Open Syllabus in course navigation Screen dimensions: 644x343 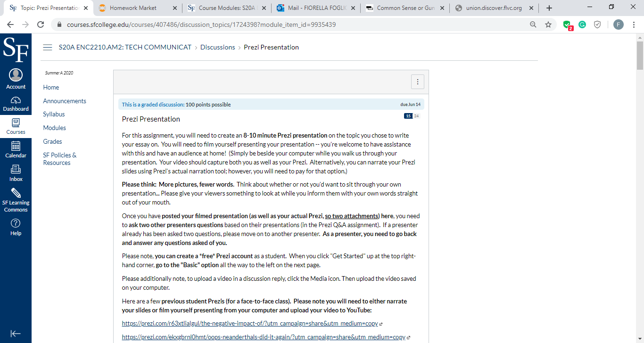[x=54, y=114]
